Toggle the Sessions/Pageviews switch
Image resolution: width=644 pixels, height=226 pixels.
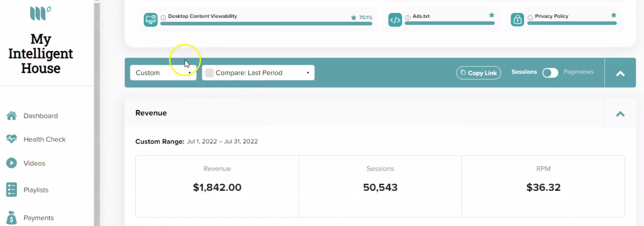pos(550,73)
